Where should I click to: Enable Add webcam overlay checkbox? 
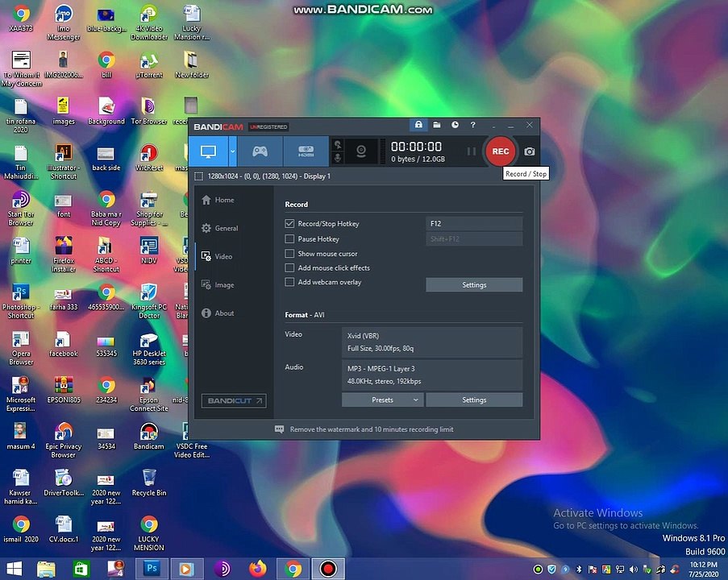pyautogui.click(x=289, y=282)
